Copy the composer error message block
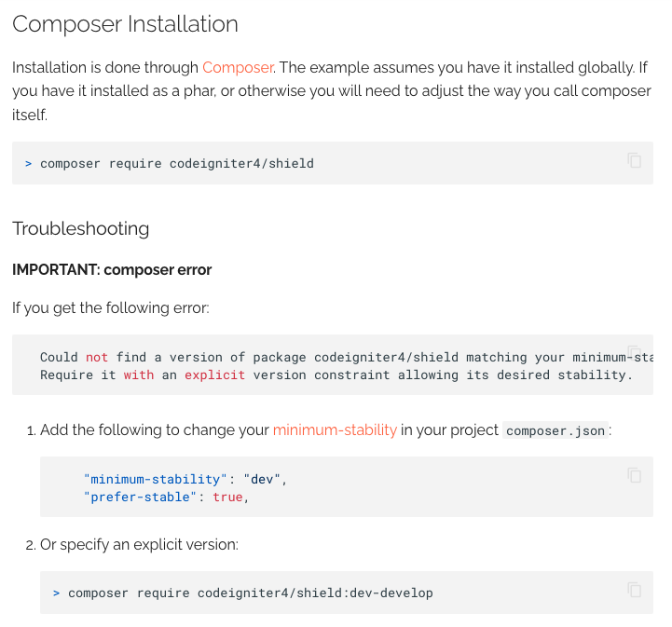This screenshot has height=627, width=672. tap(634, 351)
